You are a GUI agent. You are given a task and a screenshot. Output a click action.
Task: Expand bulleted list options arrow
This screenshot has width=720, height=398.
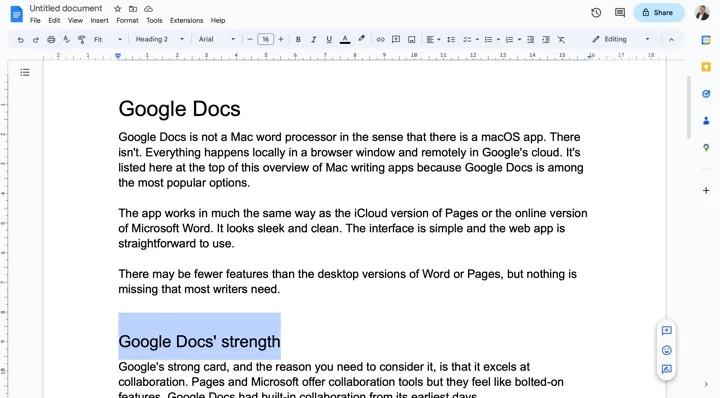[x=498, y=39]
